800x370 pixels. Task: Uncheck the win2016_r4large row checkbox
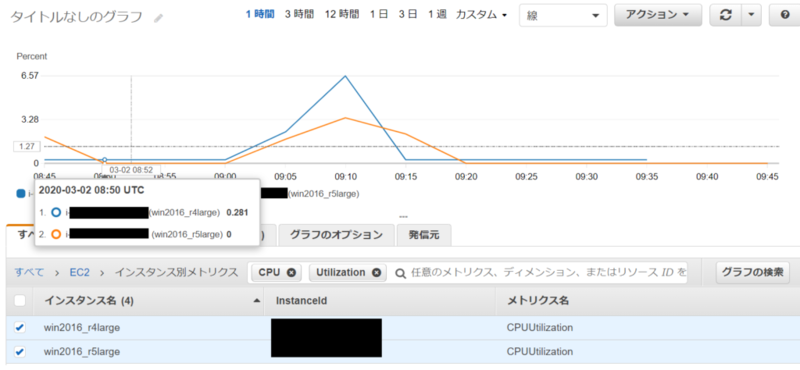pyautogui.click(x=19, y=328)
